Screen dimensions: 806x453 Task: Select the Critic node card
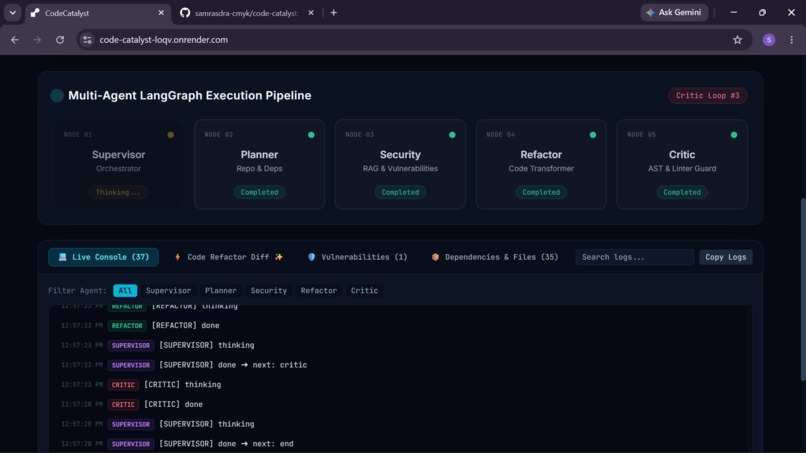(682, 164)
